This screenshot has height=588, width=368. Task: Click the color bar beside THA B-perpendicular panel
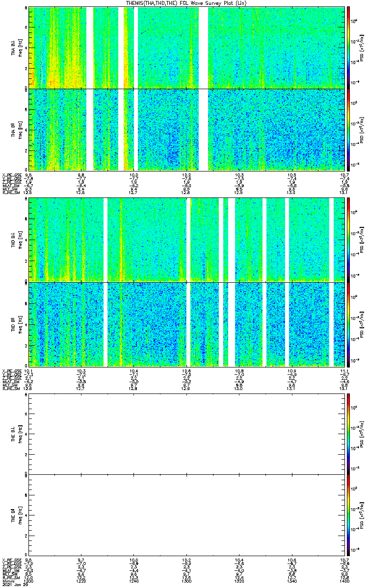point(349,48)
